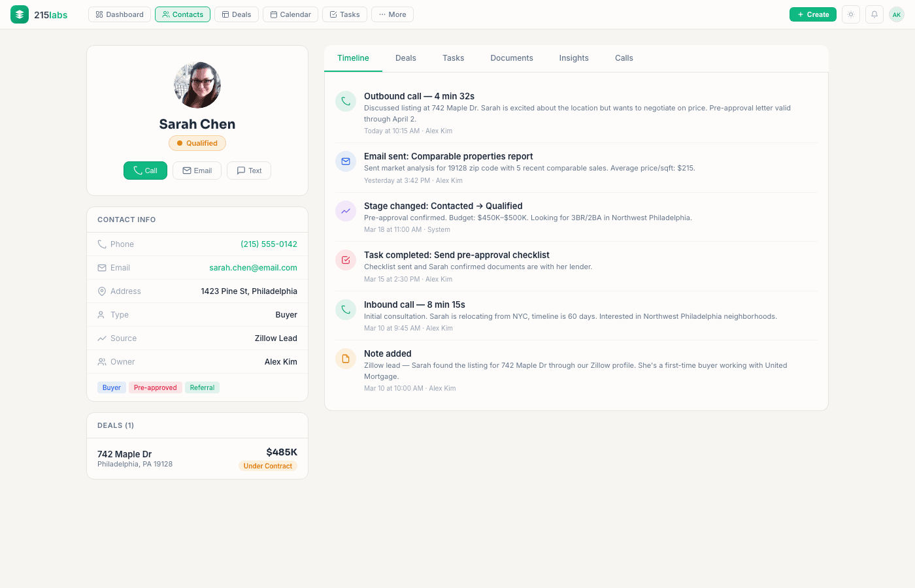
Task: Click the note document icon in the timeline
Action: [345, 358]
